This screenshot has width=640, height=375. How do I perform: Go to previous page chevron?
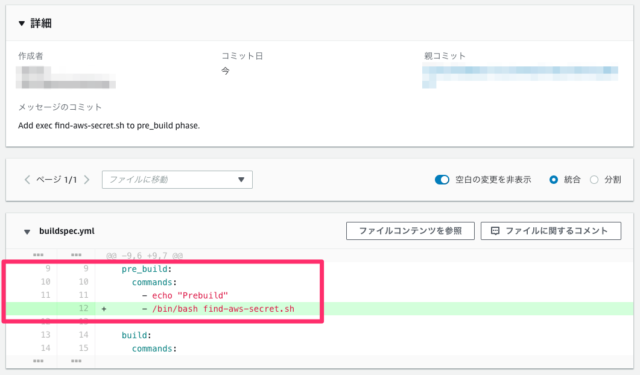27,180
